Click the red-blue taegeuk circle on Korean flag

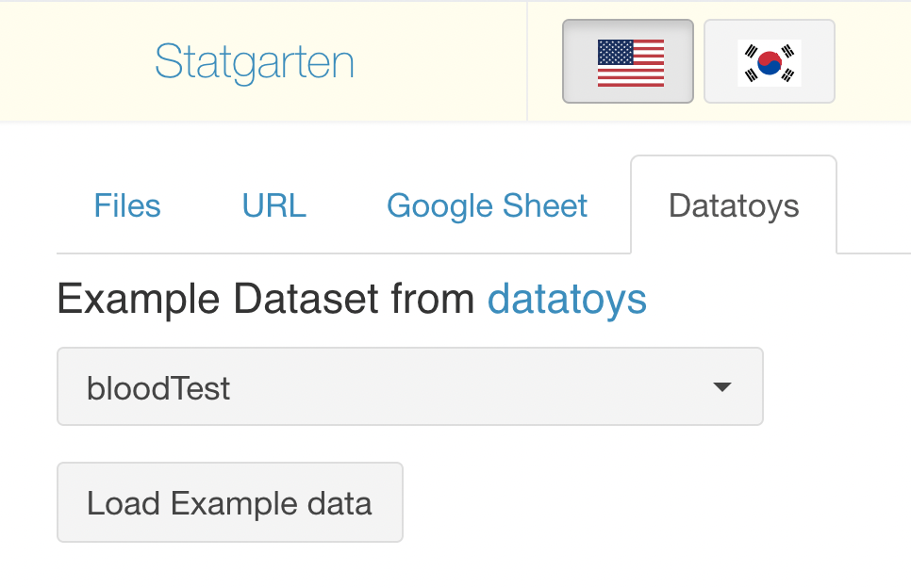pyautogui.click(x=770, y=63)
